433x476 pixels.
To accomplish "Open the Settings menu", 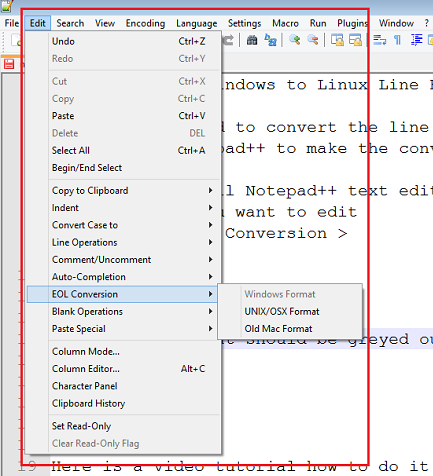I will (244, 23).
